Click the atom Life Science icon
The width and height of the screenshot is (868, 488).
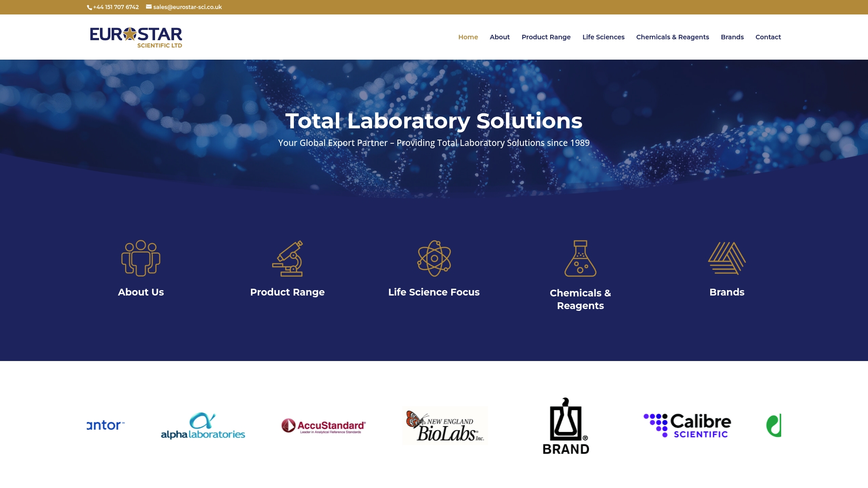[434, 258]
